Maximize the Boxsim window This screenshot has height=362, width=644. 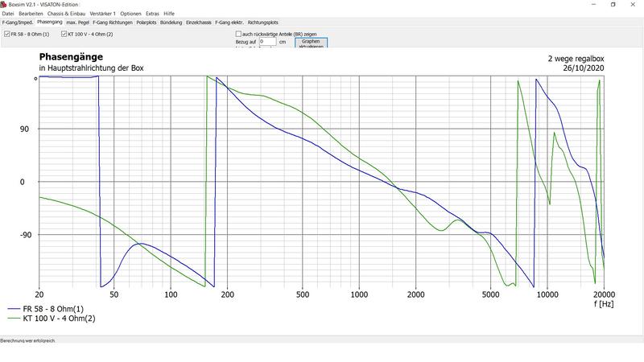[x=613, y=5]
